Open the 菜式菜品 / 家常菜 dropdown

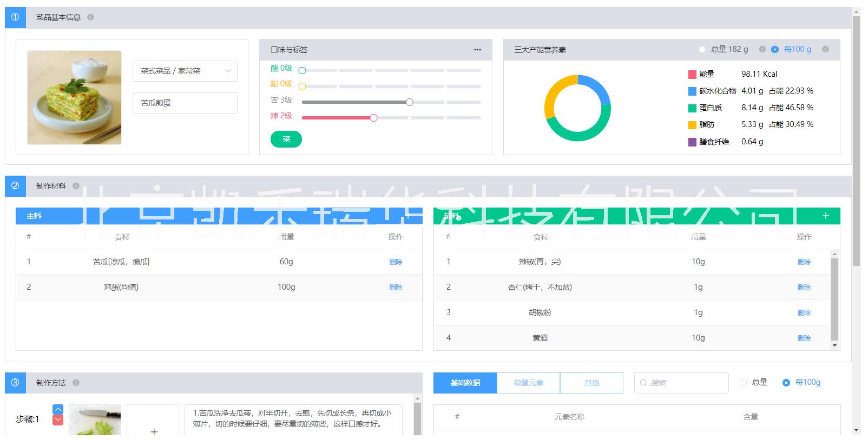click(x=185, y=71)
